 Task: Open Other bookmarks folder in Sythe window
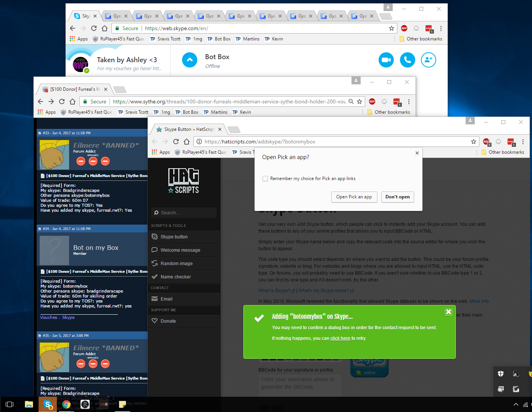(389, 112)
